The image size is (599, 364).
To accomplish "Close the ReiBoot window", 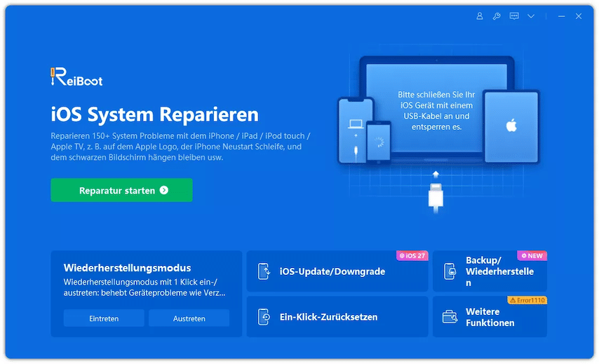I will (x=579, y=16).
